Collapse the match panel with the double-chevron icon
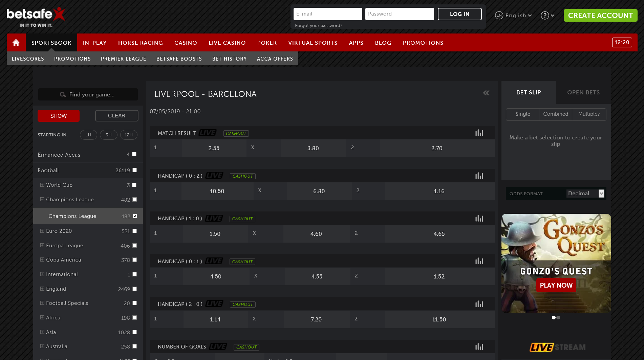644x360 pixels. 486,93
